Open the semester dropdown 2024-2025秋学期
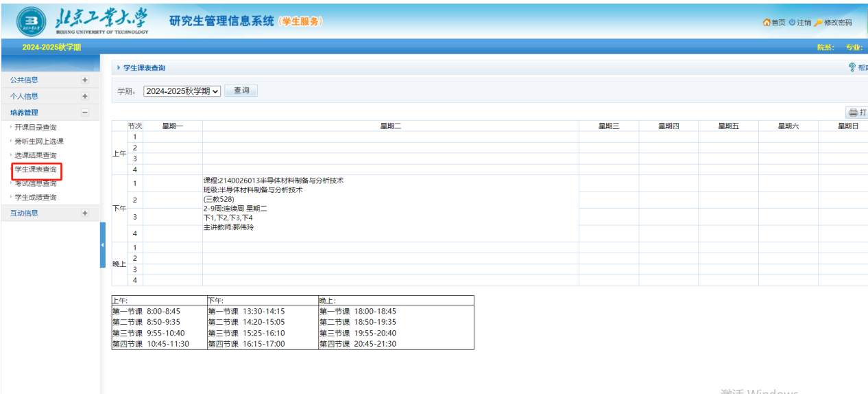868x394 pixels. point(182,91)
